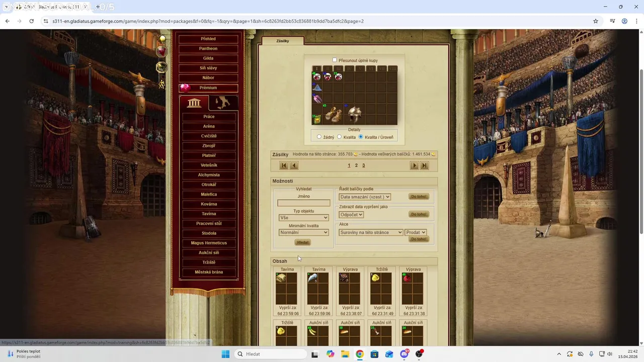Viewport: 644px width, 362px height.
Task: Open the Aukční síň menu item
Action: tap(209, 253)
